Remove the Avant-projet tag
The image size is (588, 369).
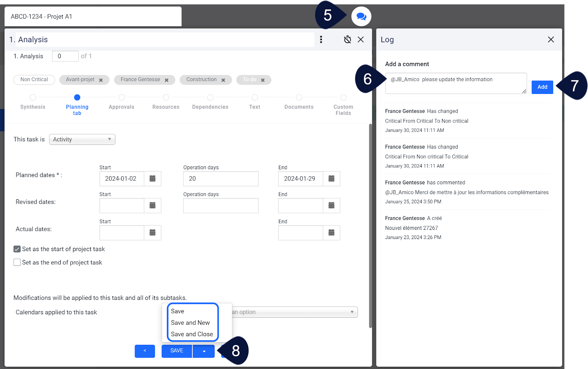101,80
